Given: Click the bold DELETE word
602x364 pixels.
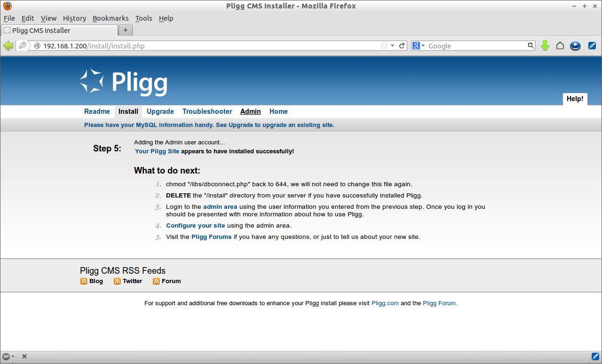Looking at the screenshot, I should pos(178,196).
